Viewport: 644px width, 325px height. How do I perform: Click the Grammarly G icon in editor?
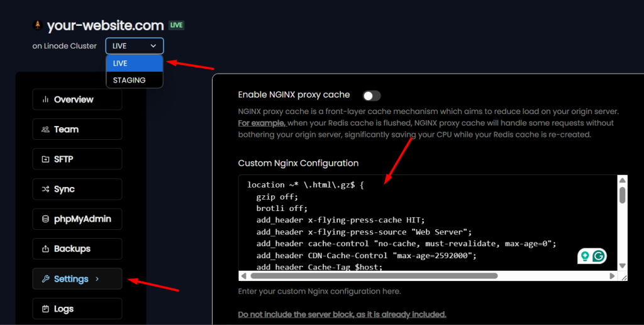tap(599, 256)
